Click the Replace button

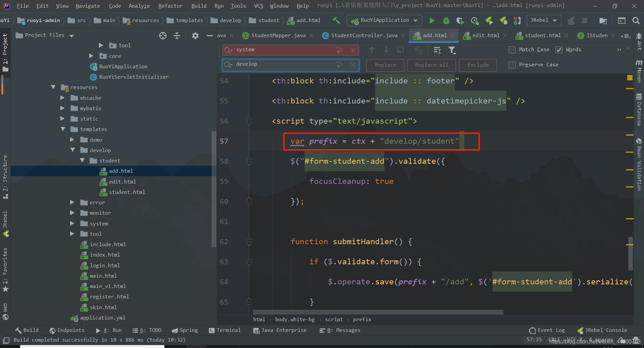(x=385, y=65)
